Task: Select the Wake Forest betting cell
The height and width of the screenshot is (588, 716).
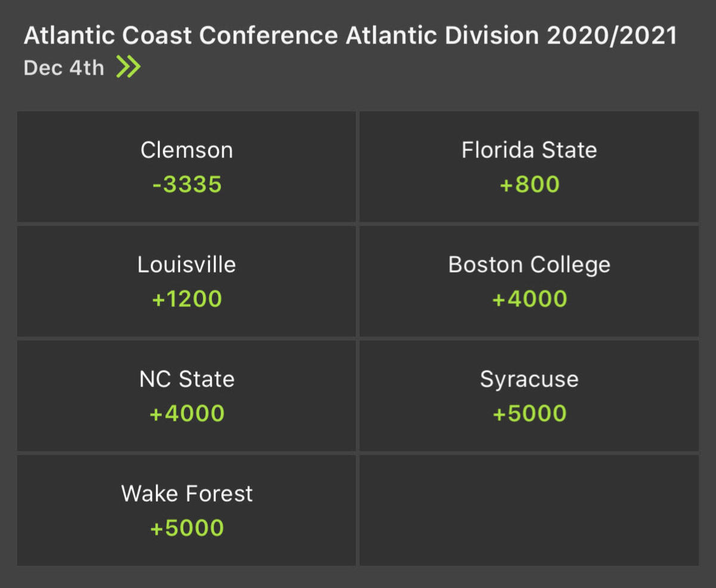Action: point(186,509)
